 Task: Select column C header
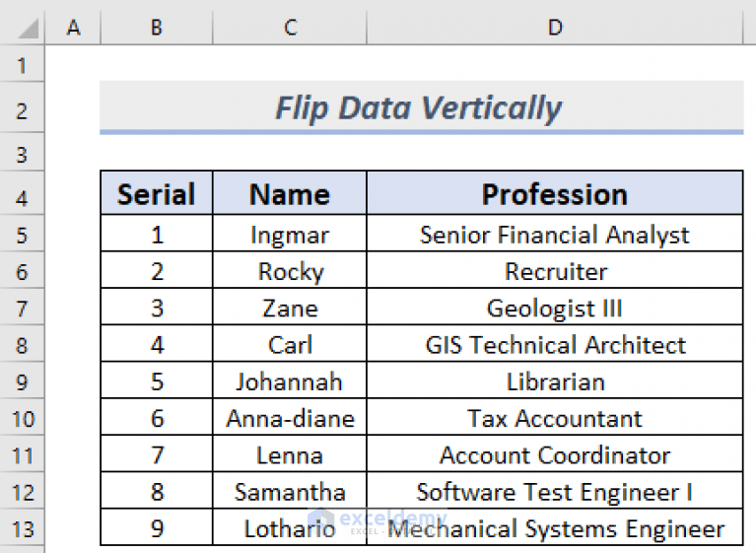(x=290, y=29)
